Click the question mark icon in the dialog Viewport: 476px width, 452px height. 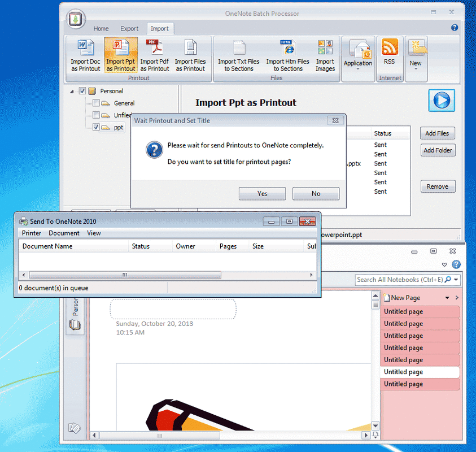tap(155, 150)
